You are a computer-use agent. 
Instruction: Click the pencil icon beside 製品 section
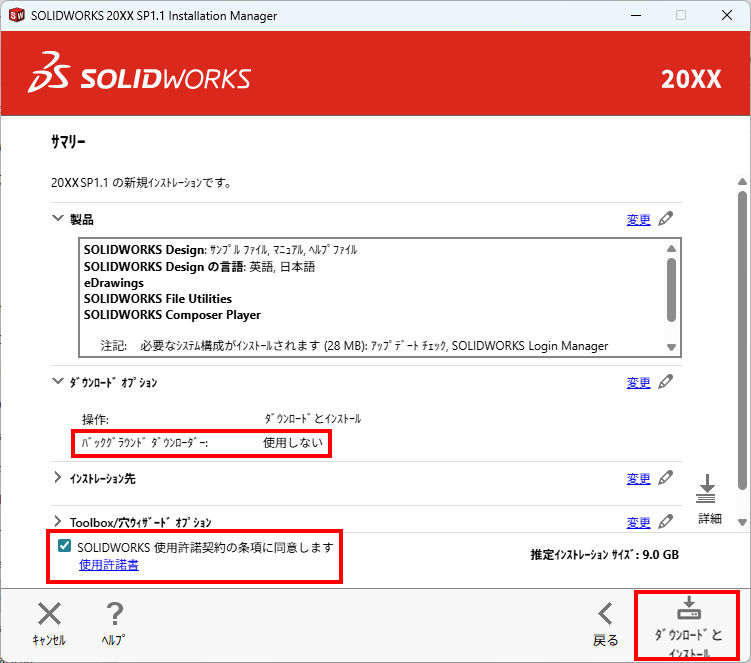pos(666,219)
